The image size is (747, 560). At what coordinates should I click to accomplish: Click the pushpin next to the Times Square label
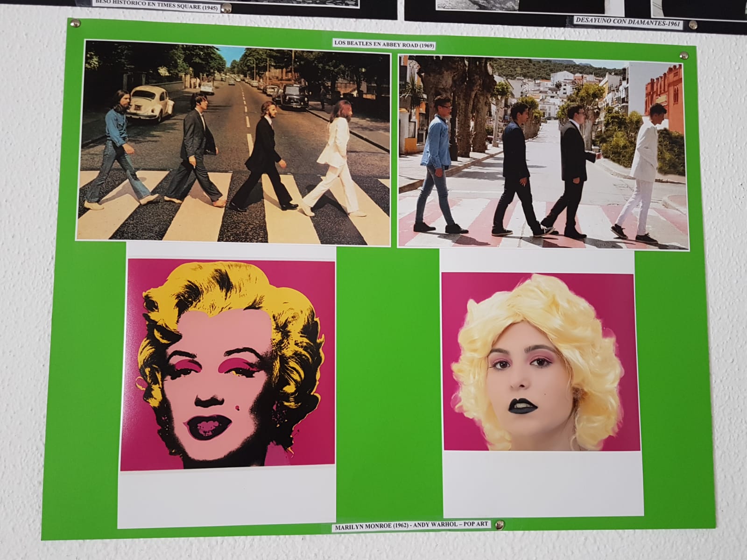pyautogui.click(x=227, y=7)
